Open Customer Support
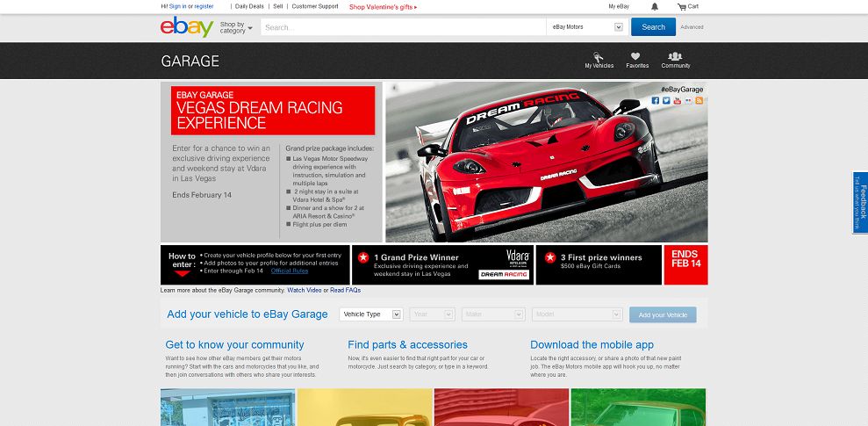This screenshot has height=426, width=868. click(x=315, y=7)
